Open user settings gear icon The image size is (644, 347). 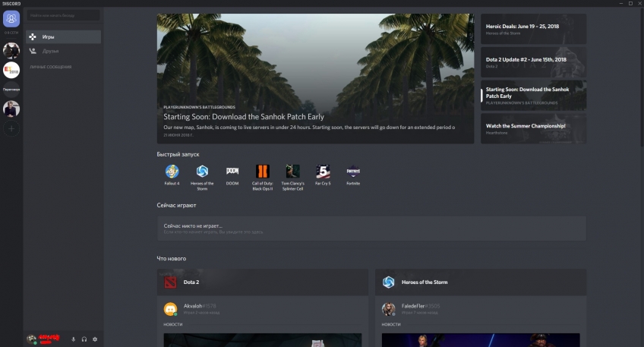(95, 339)
